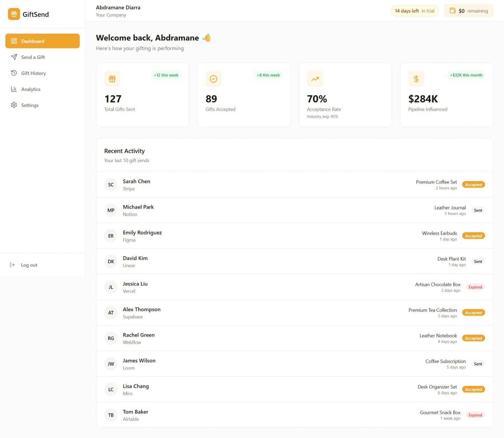Image resolution: width=504 pixels, height=438 pixels.
Task: Click the LC avatar for Lisa Chang
Action: (x=111, y=389)
